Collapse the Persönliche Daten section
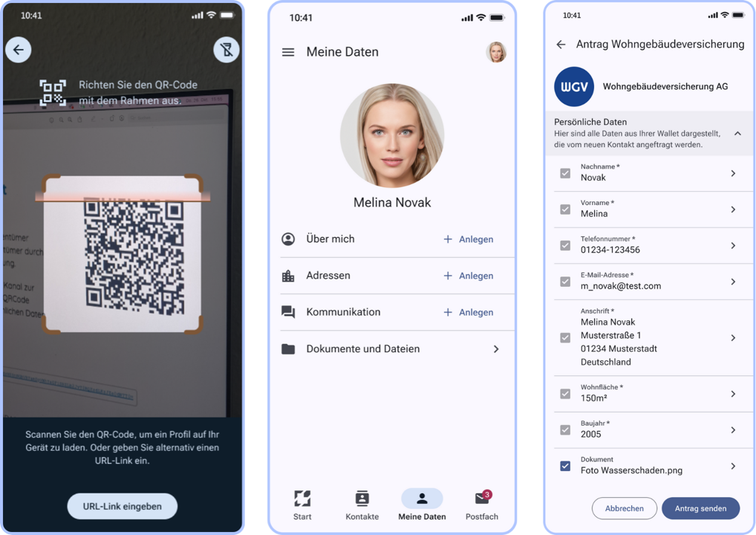This screenshot has height=535, width=756. [x=737, y=134]
